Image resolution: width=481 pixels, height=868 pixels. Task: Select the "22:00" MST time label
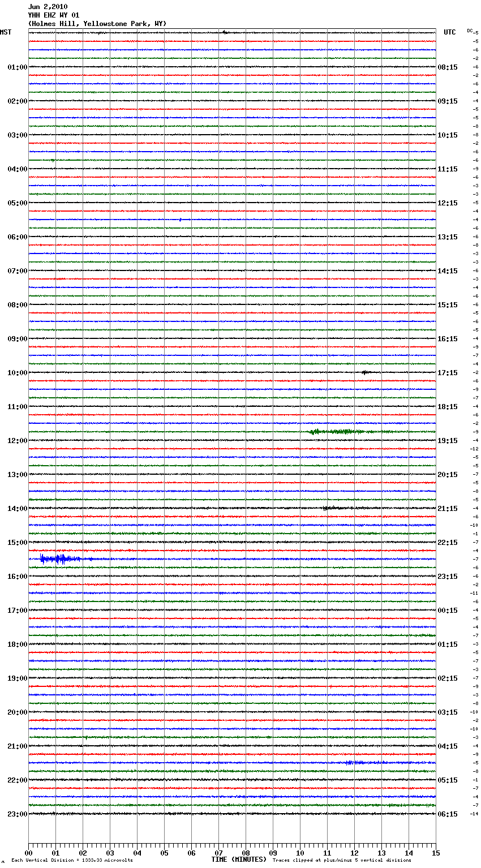tap(18, 780)
